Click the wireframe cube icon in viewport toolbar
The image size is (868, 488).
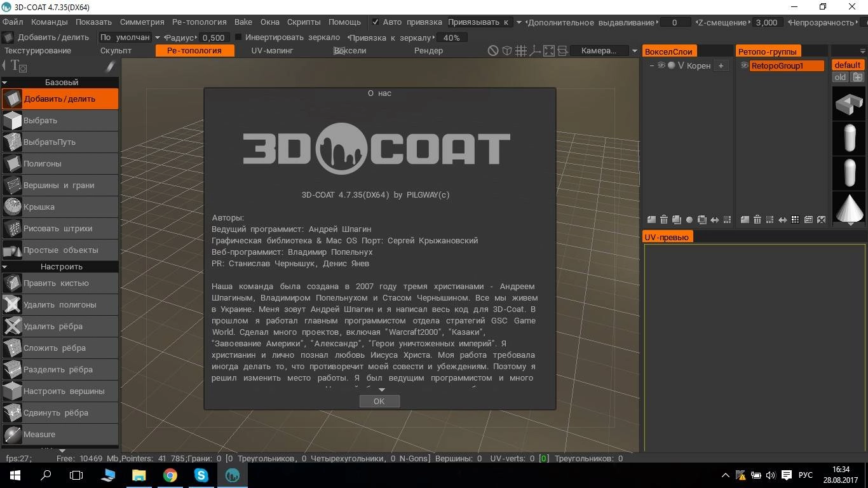506,51
